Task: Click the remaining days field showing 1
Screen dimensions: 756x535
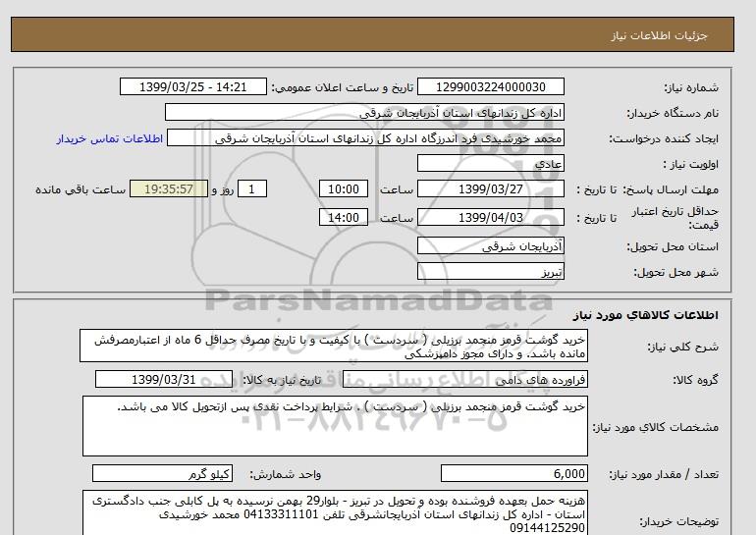Action: click(252, 188)
